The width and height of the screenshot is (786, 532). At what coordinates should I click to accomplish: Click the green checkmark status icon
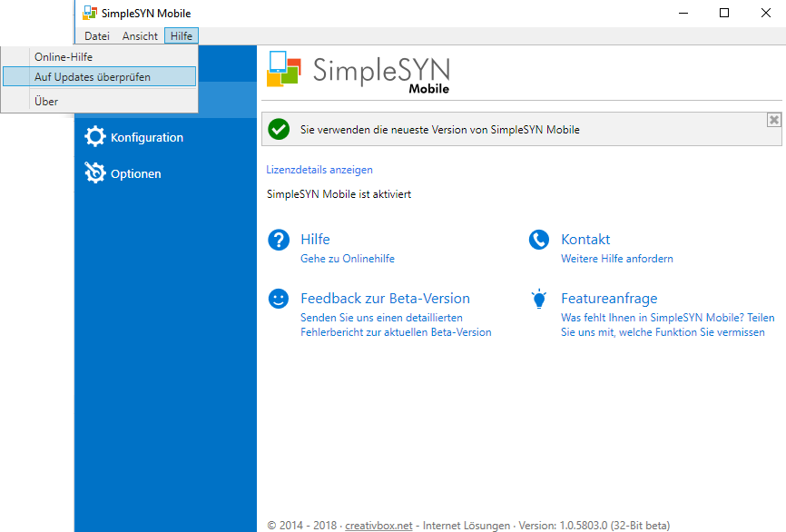point(280,129)
